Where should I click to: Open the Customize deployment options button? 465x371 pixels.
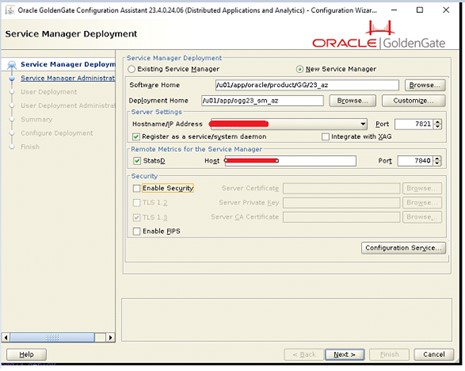click(413, 101)
